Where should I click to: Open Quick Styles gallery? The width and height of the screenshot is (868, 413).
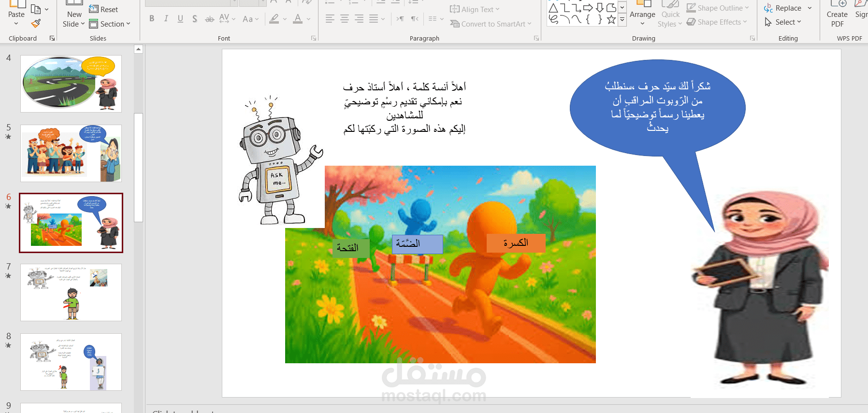[670, 14]
